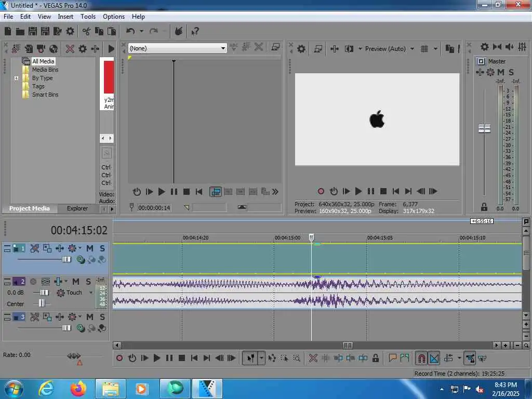This screenshot has height=399, width=532.
Task: Select the Zoom Edit tool magnifier
Action: coord(297,358)
